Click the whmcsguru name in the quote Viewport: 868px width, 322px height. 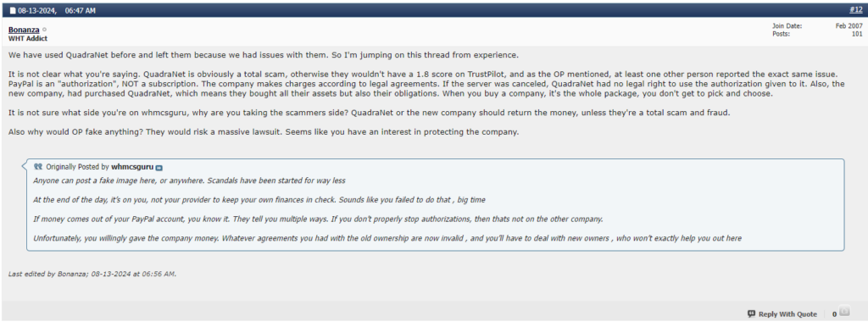click(132, 167)
